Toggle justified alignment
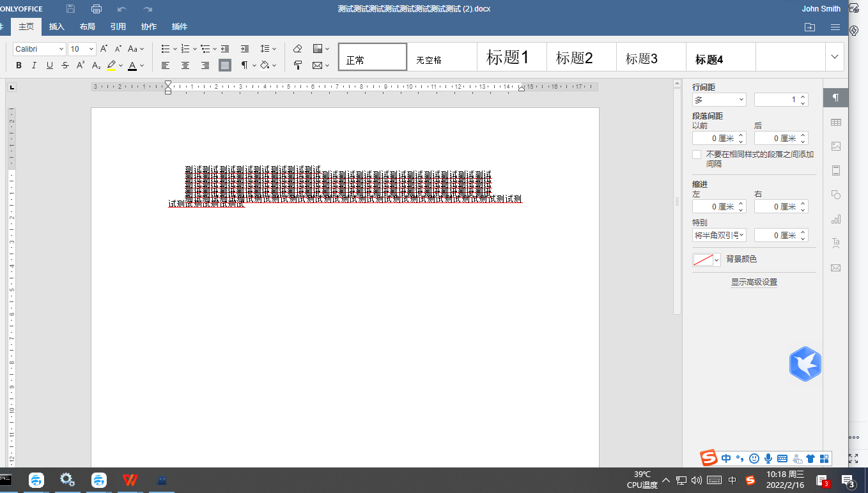Screen dimensions: 868x493 point(225,65)
